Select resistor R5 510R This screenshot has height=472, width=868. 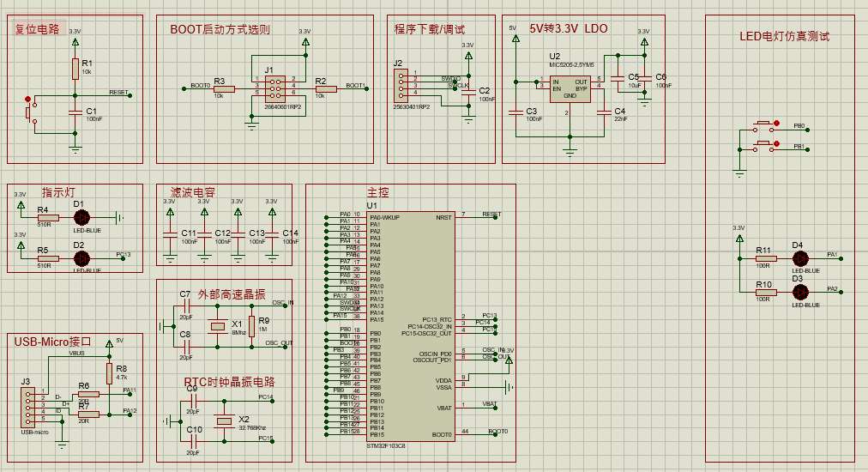tap(48, 258)
